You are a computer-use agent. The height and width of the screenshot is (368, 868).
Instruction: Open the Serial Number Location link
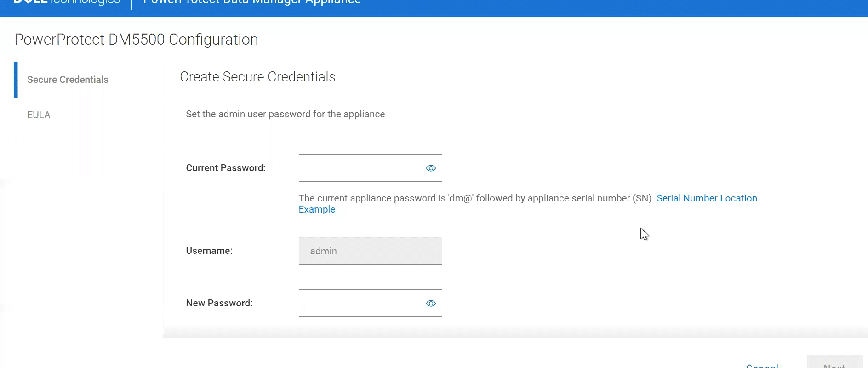click(708, 198)
